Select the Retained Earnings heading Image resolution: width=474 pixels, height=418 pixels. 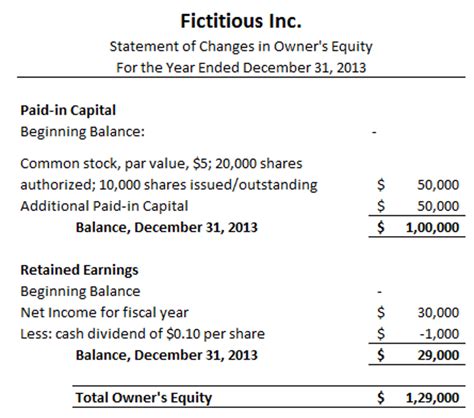point(79,270)
